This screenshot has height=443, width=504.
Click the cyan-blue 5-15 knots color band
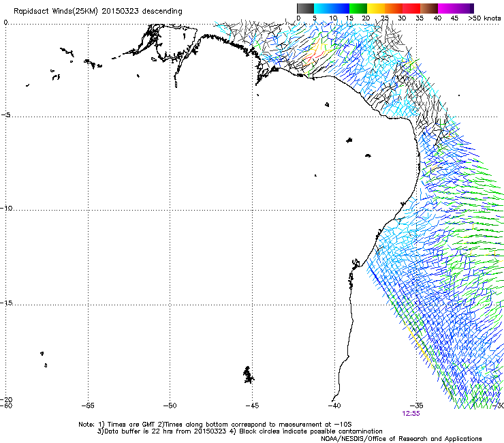332,8
